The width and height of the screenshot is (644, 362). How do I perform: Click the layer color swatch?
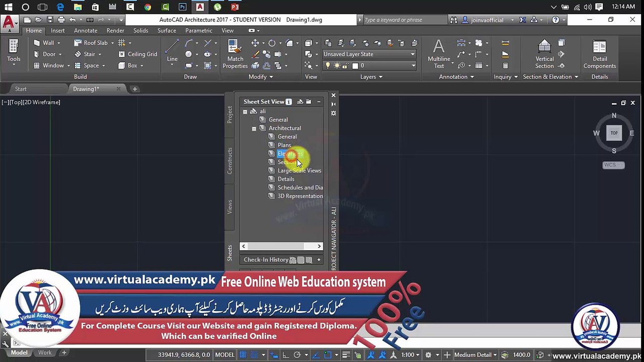coord(355,65)
